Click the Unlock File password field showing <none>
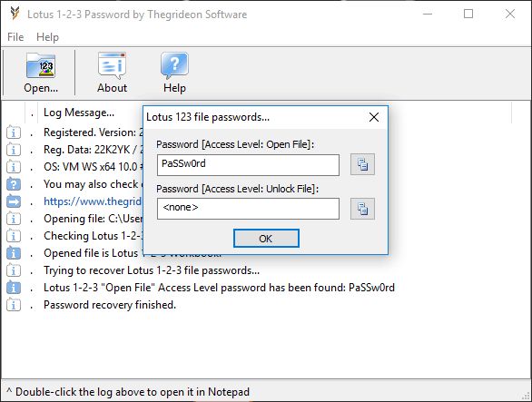Viewport: 532px width, 402px height. click(248, 209)
